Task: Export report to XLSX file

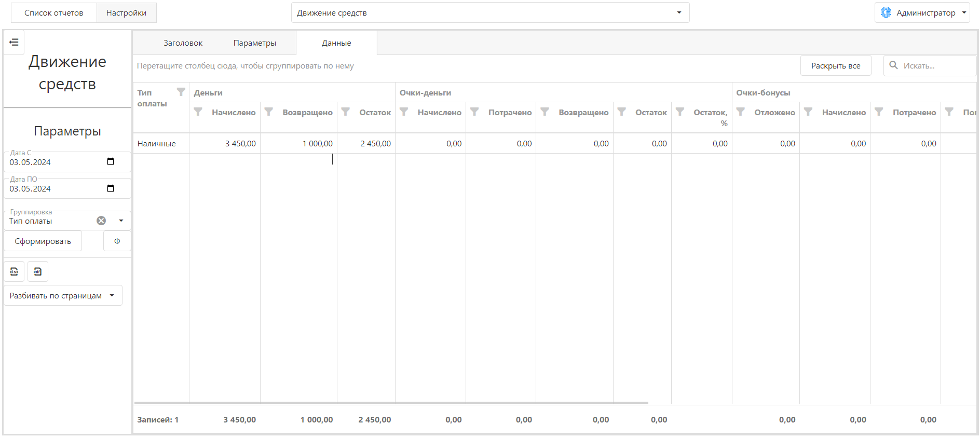Action: [14, 271]
